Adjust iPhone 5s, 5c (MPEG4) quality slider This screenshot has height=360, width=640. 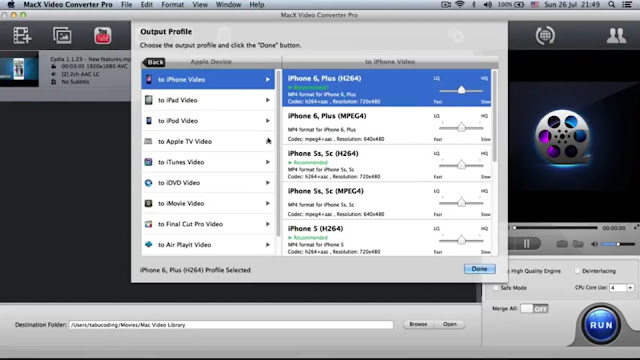tap(461, 203)
